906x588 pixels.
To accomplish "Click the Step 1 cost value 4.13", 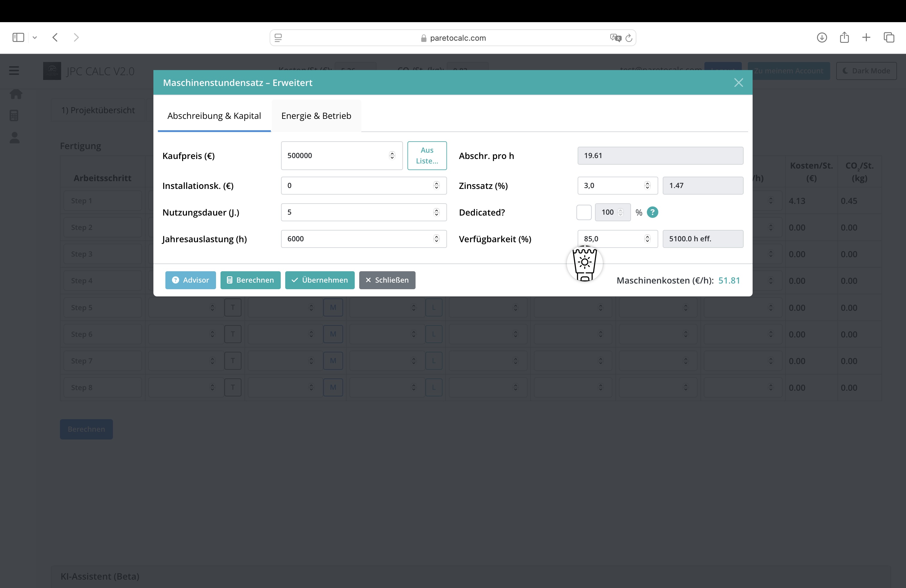I will pos(797,201).
